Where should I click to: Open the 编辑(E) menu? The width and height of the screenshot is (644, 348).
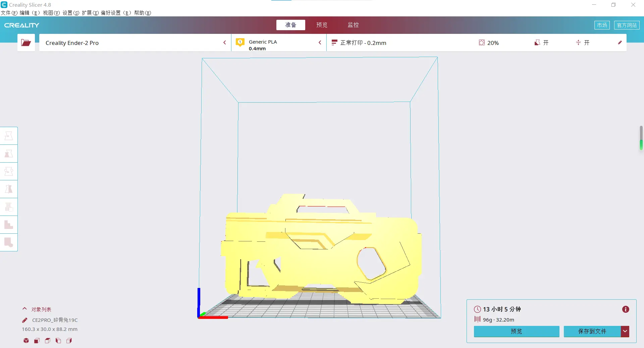pos(30,13)
